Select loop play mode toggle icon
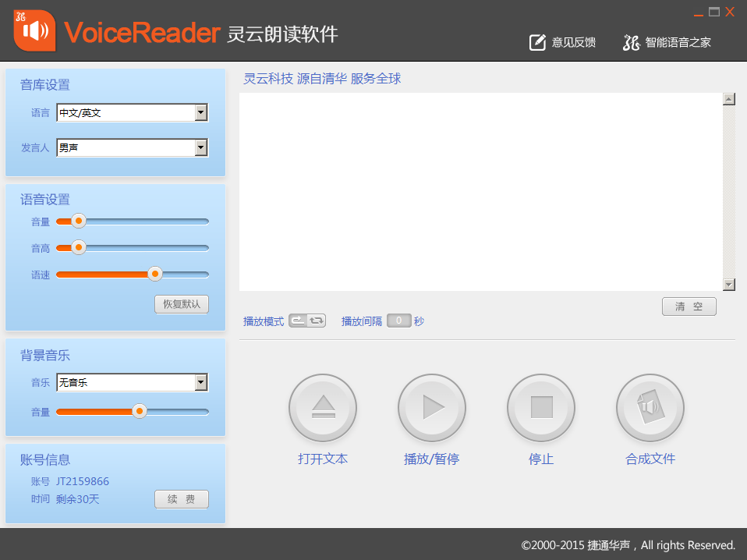Screen dimensions: 747x560 point(317,321)
